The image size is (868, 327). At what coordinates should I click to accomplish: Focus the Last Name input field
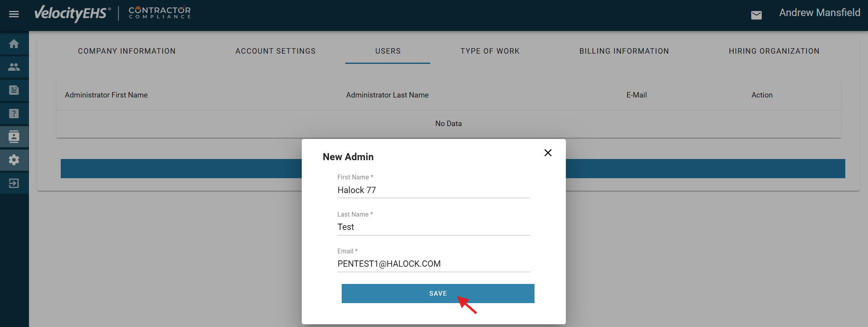[x=433, y=227]
